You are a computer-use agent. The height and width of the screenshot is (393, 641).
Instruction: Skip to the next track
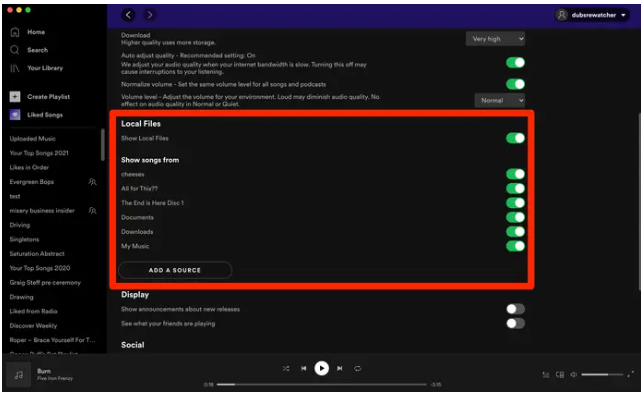340,368
